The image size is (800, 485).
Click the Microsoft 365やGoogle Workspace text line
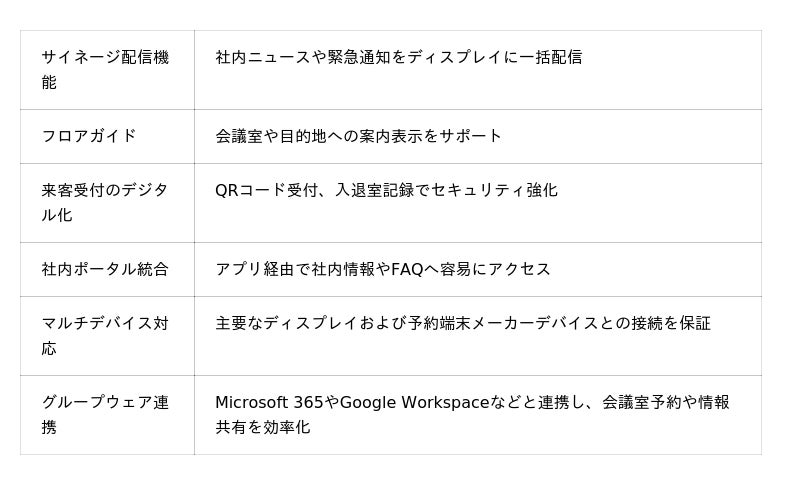coord(472,402)
